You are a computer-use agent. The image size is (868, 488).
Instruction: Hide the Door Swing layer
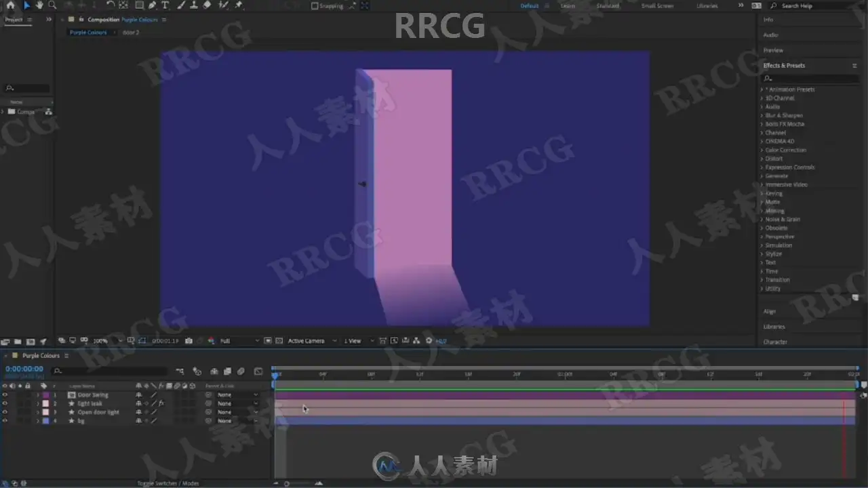point(5,394)
